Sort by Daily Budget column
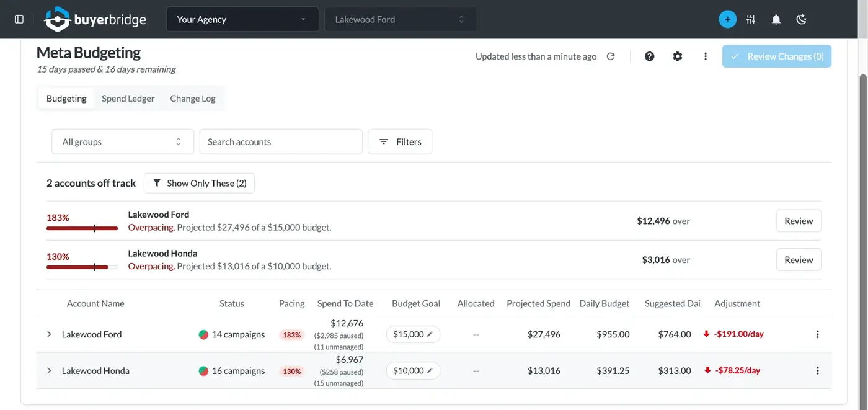 point(604,303)
